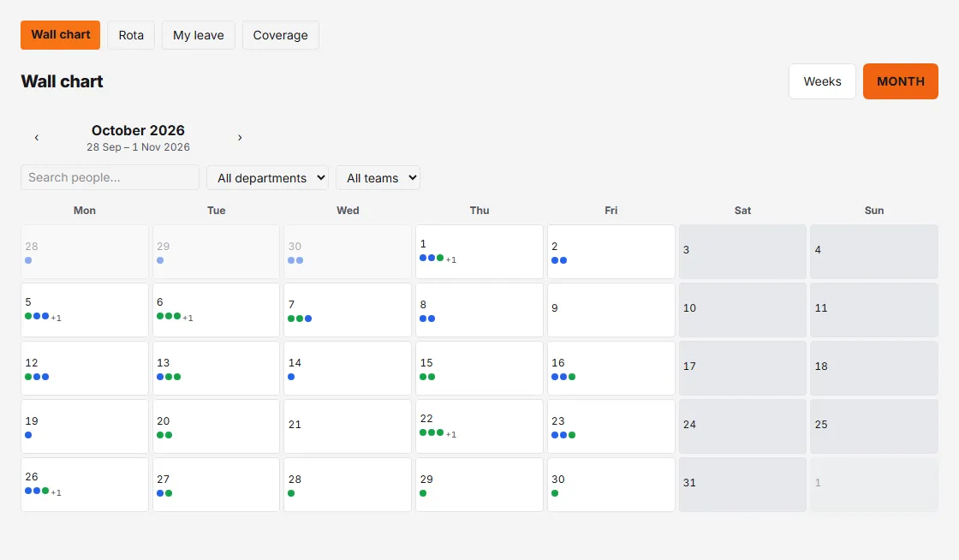Viewport: 959px width, 560px height.
Task: Open the October 7 day cell
Action: click(348, 310)
